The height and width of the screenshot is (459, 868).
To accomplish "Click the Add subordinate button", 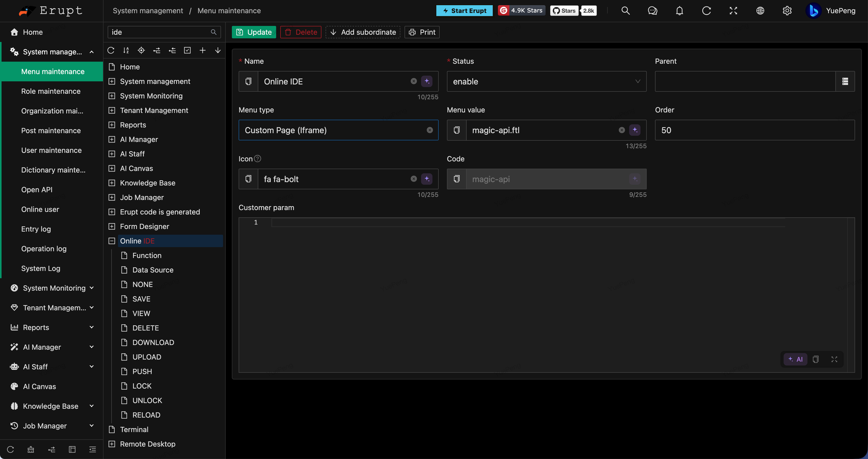I will point(363,32).
